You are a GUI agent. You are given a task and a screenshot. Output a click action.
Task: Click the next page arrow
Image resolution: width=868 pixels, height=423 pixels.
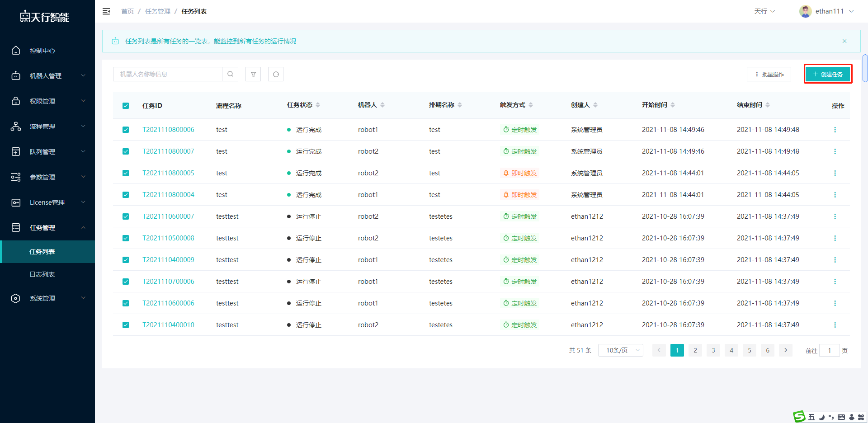point(786,350)
